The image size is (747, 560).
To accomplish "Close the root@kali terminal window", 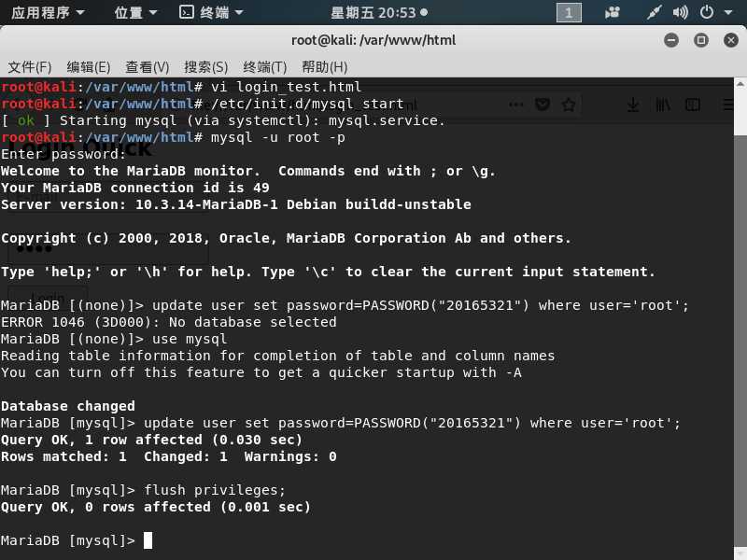I will point(731,40).
